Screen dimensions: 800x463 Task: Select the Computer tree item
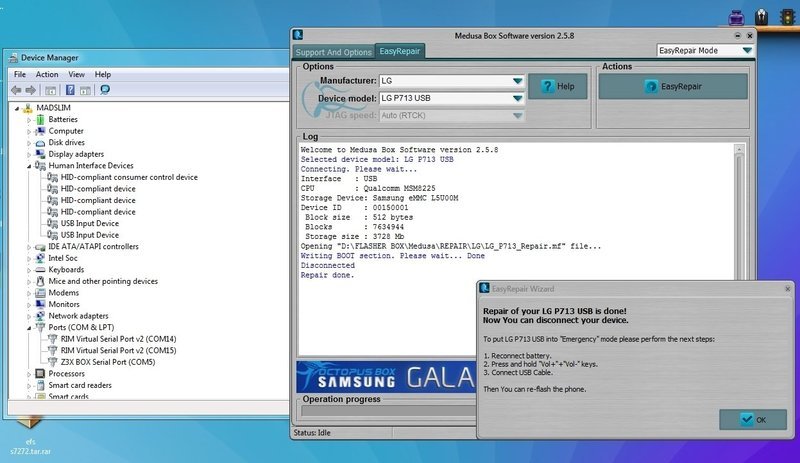66,131
